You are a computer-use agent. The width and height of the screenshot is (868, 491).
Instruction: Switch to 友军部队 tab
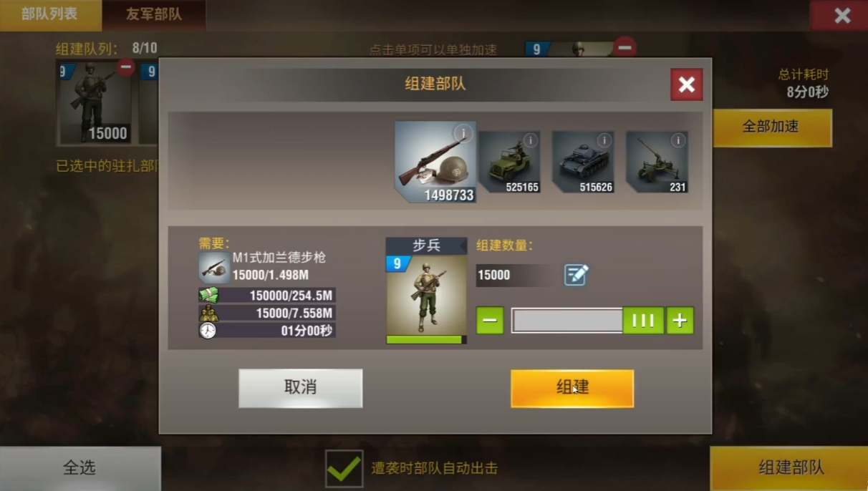(154, 15)
